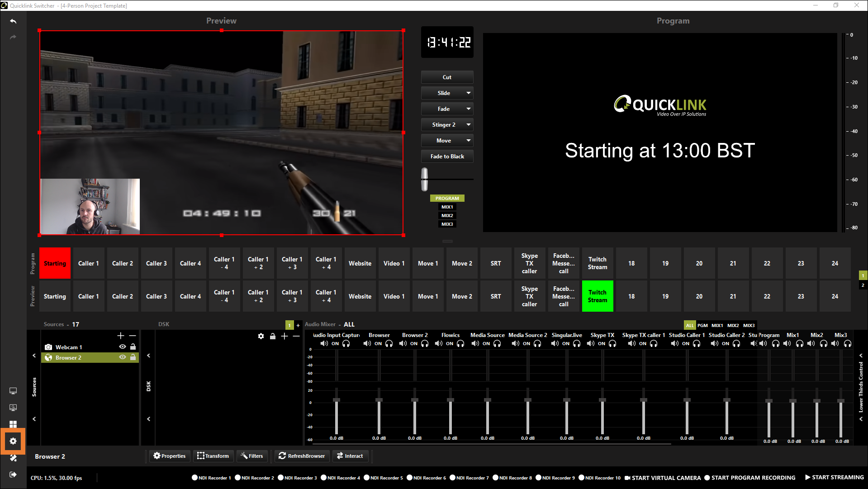868x489 pixels.
Task: Open settings gear in left sidebar
Action: point(13,441)
